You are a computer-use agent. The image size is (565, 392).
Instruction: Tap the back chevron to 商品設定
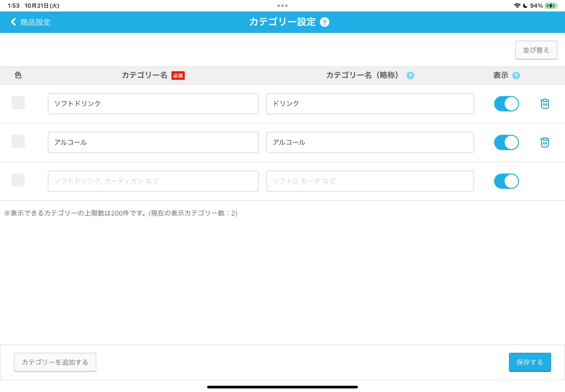pos(14,22)
